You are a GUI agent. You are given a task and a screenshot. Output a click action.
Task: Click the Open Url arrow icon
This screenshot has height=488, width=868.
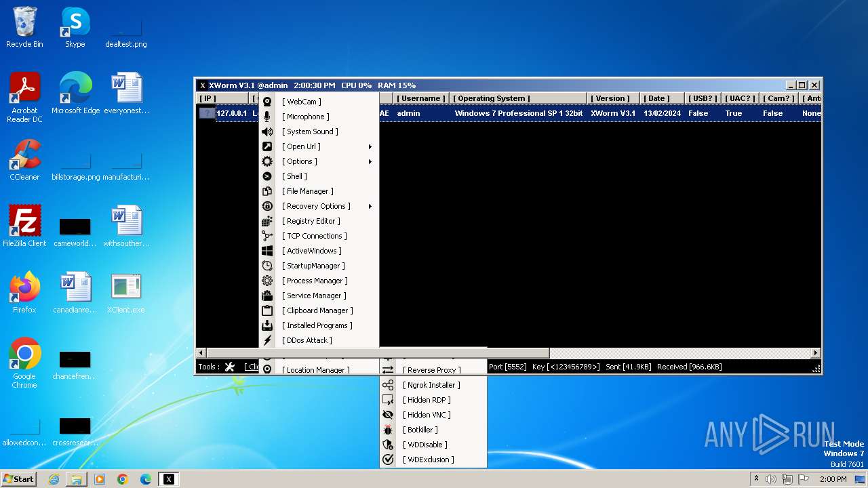[x=267, y=146]
